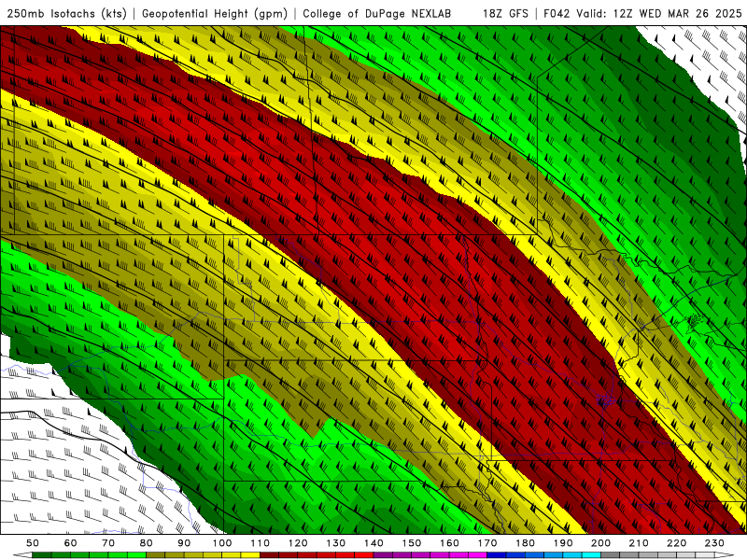
Task: Pick the dark red swatch starting at 110
Action: [269, 555]
